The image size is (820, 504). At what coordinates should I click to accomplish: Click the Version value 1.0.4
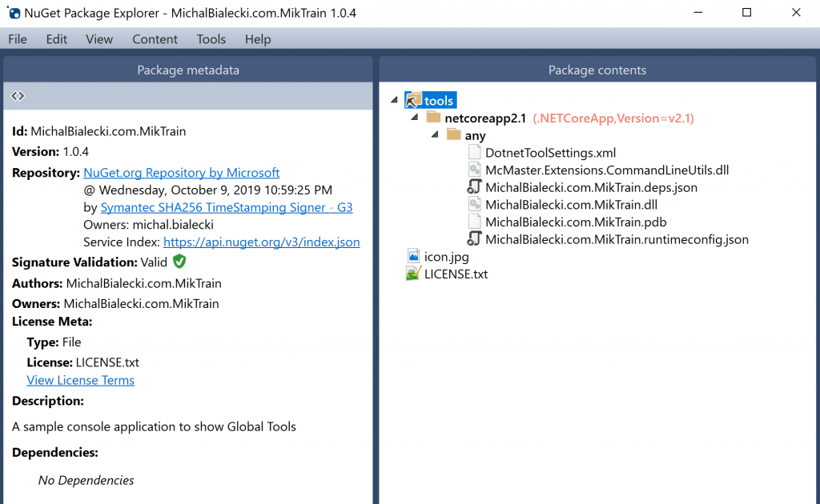pyautogui.click(x=76, y=151)
